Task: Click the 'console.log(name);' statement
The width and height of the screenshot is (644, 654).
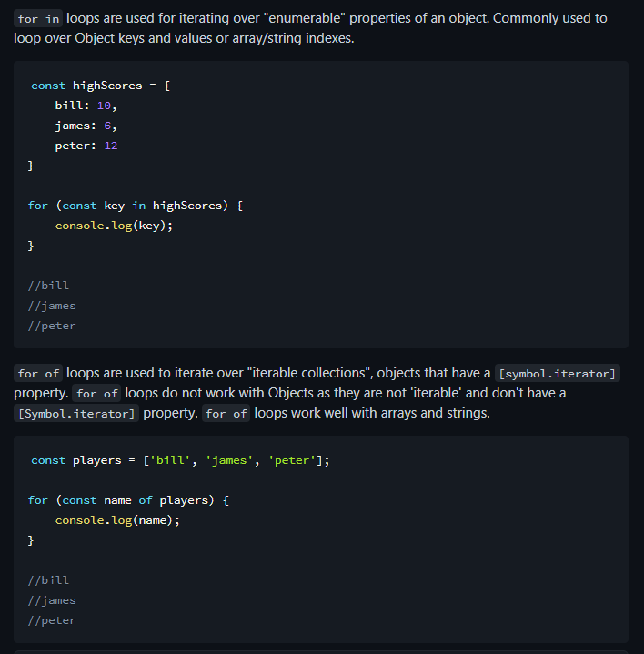Action: 117,520
